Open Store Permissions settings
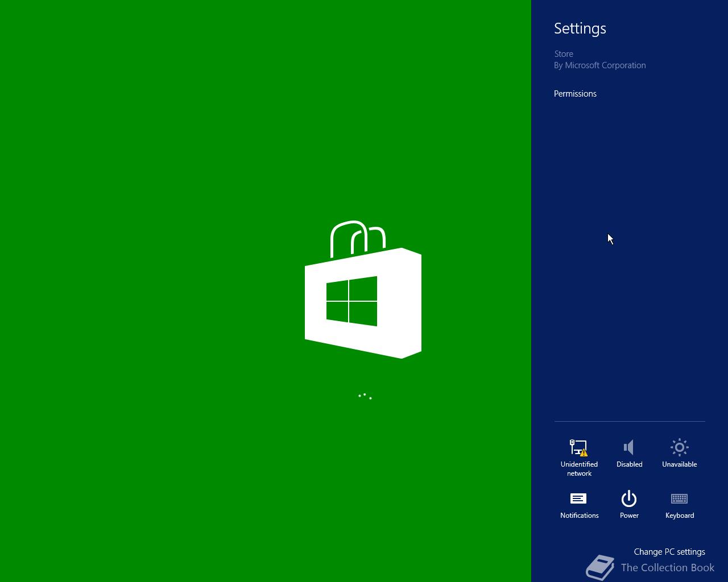Image resolution: width=728 pixels, height=582 pixels. pyautogui.click(x=575, y=94)
